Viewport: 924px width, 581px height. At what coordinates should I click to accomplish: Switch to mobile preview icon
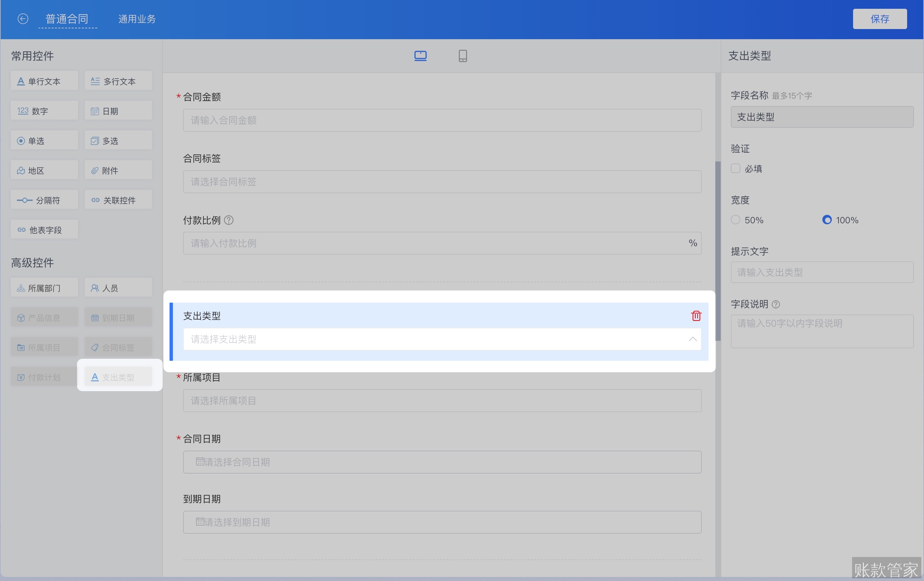tap(462, 56)
